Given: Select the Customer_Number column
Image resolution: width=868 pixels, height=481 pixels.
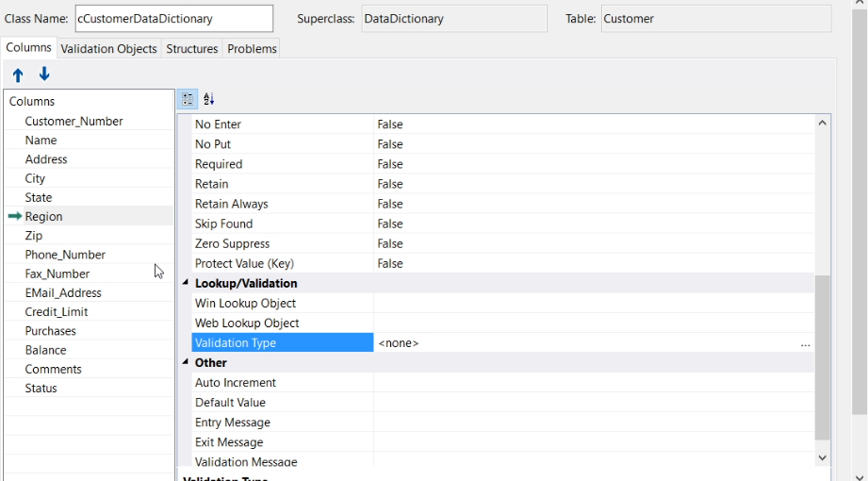Looking at the screenshot, I should (x=74, y=121).
